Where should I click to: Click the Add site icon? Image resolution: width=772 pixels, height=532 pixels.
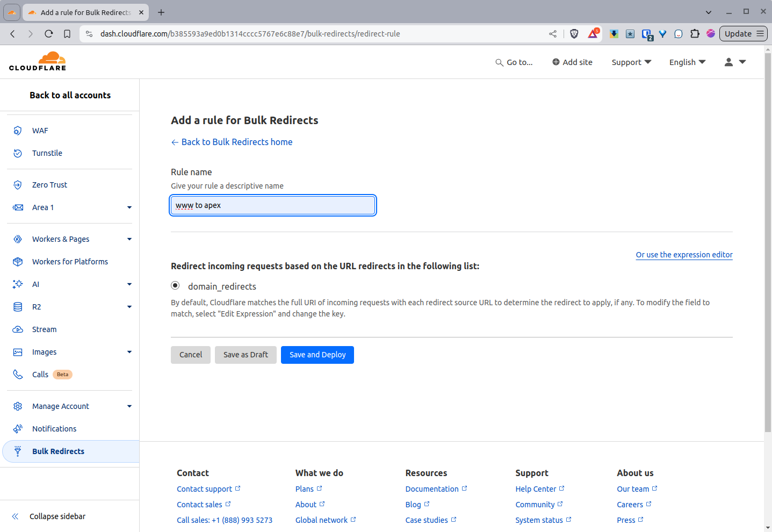click(556, 62)
